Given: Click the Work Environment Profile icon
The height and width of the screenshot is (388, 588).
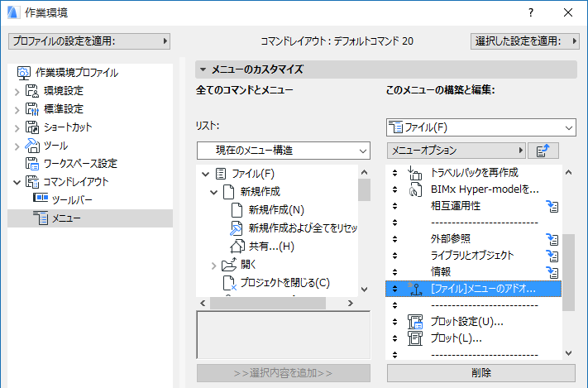Looking at the screenshot, I should pyautogui.click(x=23, y=72).
